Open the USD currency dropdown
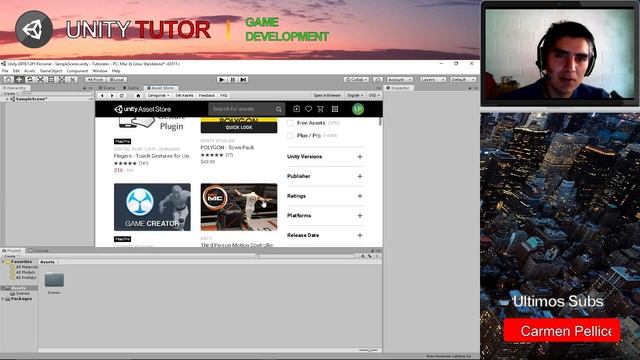 tap(374, 96)
